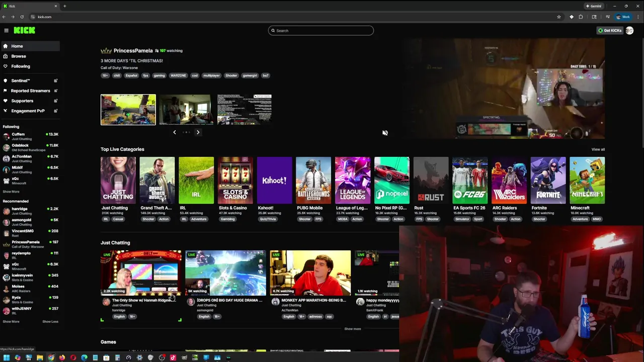Image resolution: width=644 pixels, height=362 pixels.
Task: Open a new browser tab
Action: 64,6
